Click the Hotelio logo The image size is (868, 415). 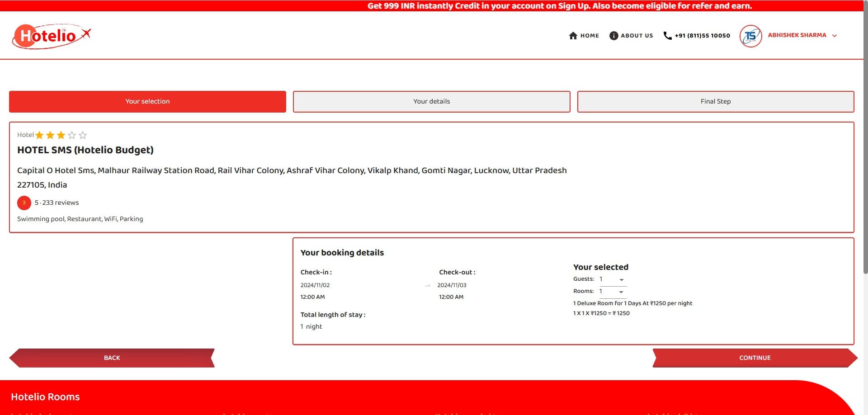tap(51, 36)
